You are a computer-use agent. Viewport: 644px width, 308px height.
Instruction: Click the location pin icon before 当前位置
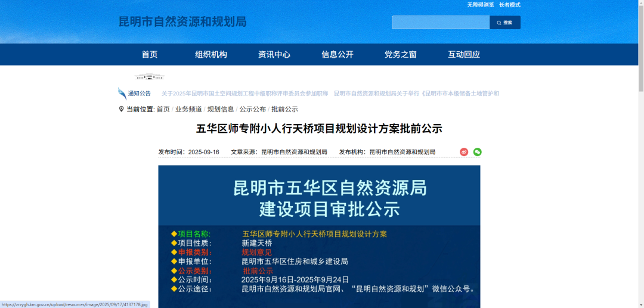point(121,109)
